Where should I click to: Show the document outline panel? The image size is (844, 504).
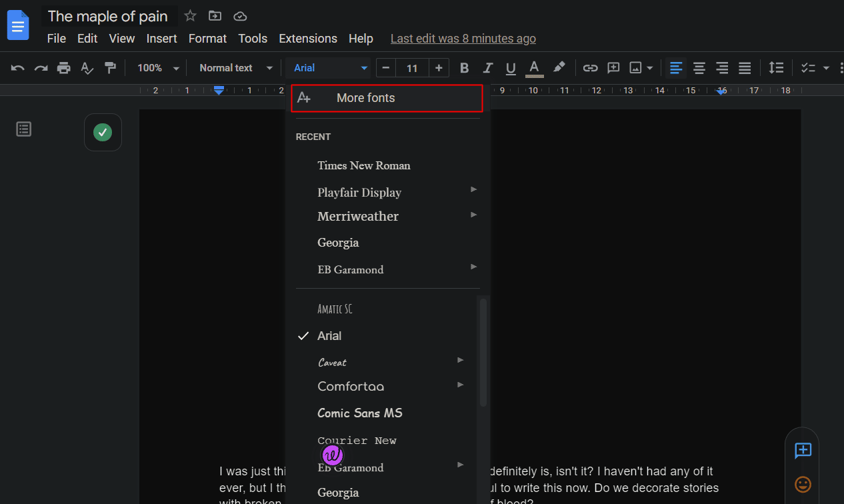click(24, 129)
